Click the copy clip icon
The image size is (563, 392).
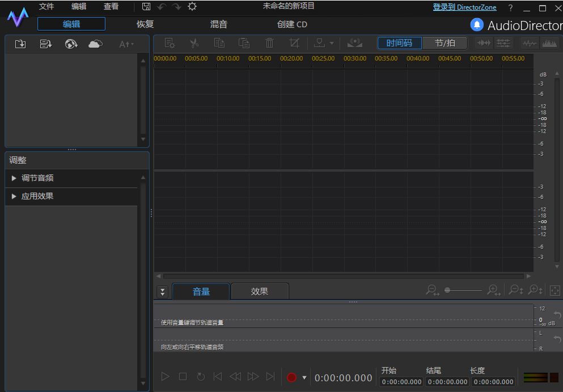click(x=219, y=42)
